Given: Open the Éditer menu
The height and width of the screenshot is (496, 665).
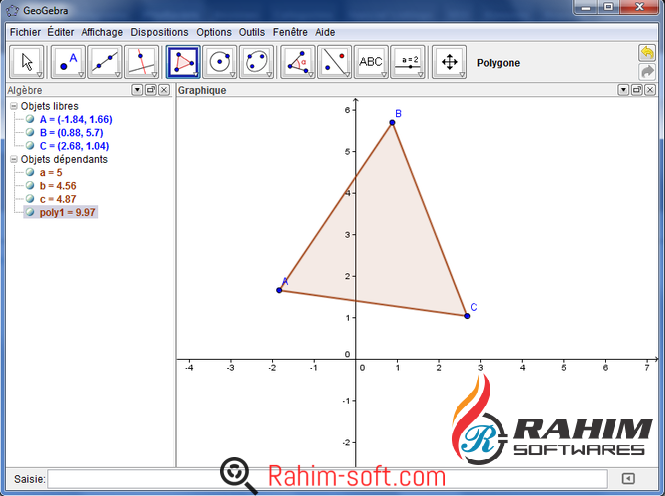Looking at the screenshot, I should click(x=61, y=32).
